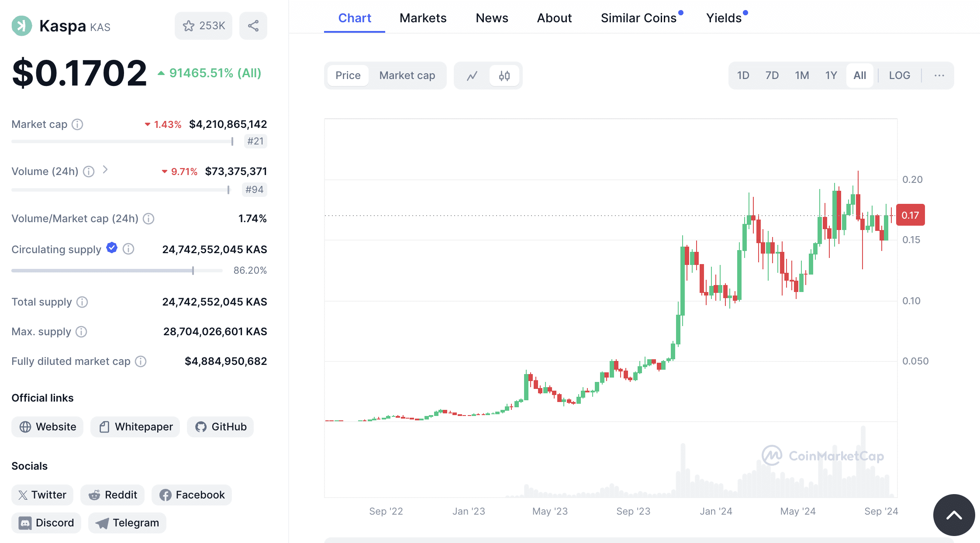This screenshot has height=543, width=980.
Task: Open the Facebook social link
Action: tap(192, 495)
